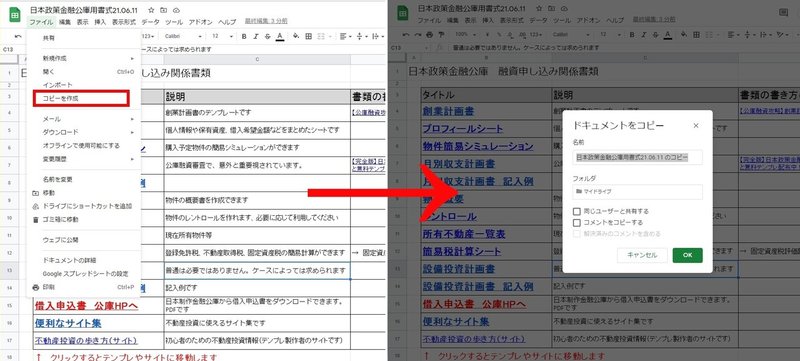Viewport: 800px width, 361px height.
Task: Expand 新規作成 submenu in file menu
Action: [84, 59]
